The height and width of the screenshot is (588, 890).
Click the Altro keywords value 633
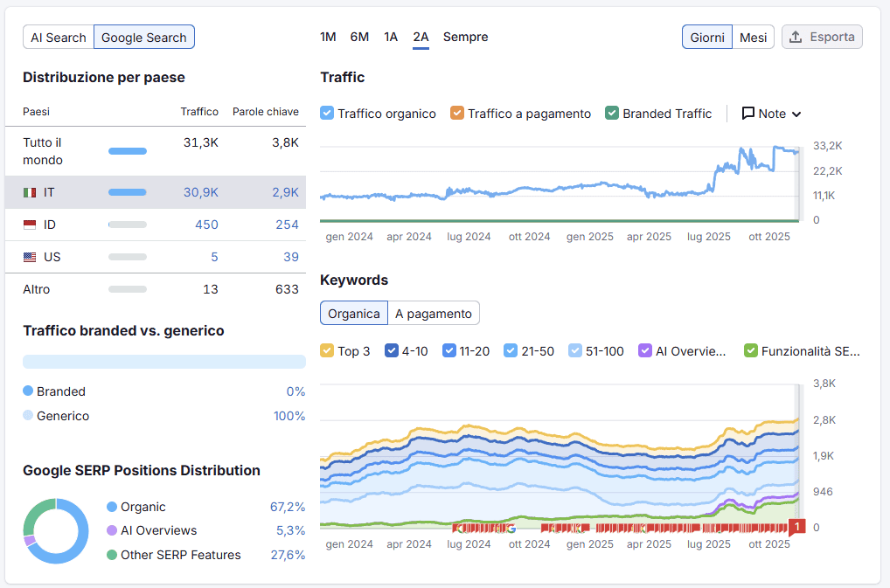pos(288,290)
